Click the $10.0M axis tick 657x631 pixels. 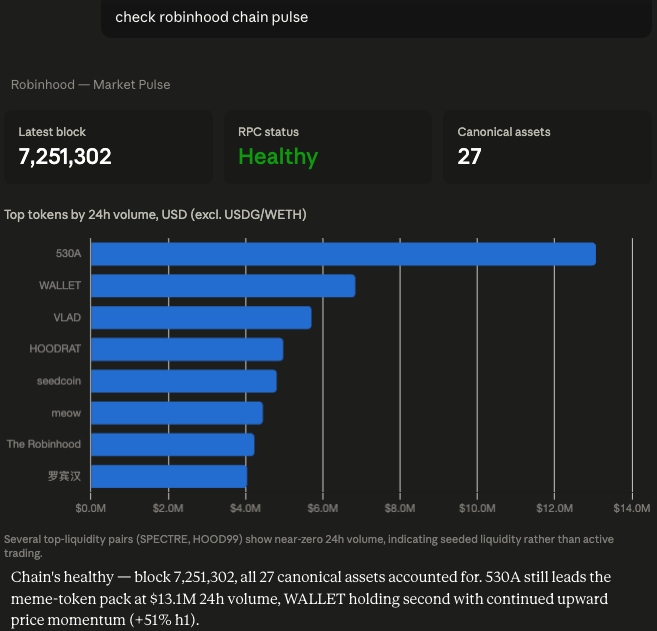click(x=477, y=508)
